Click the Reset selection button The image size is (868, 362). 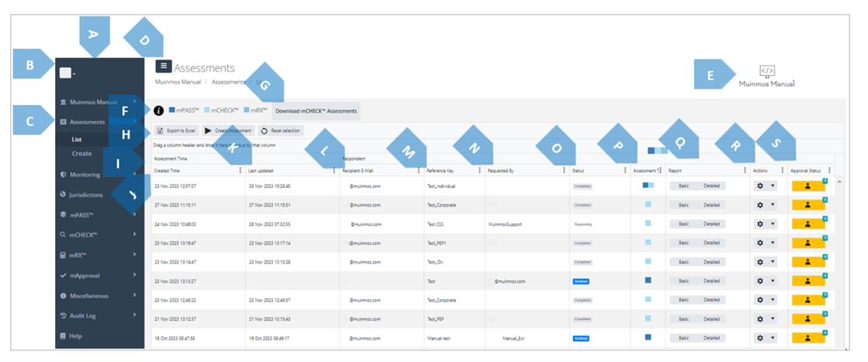(281, 131)
